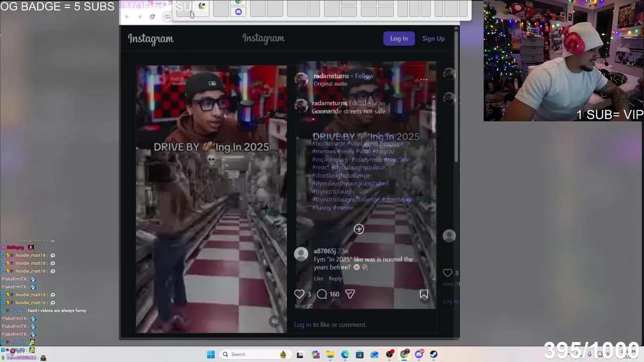This screenshot has height=362, width=644.
Task: Click the Log In button
Action: pos(399,39)
